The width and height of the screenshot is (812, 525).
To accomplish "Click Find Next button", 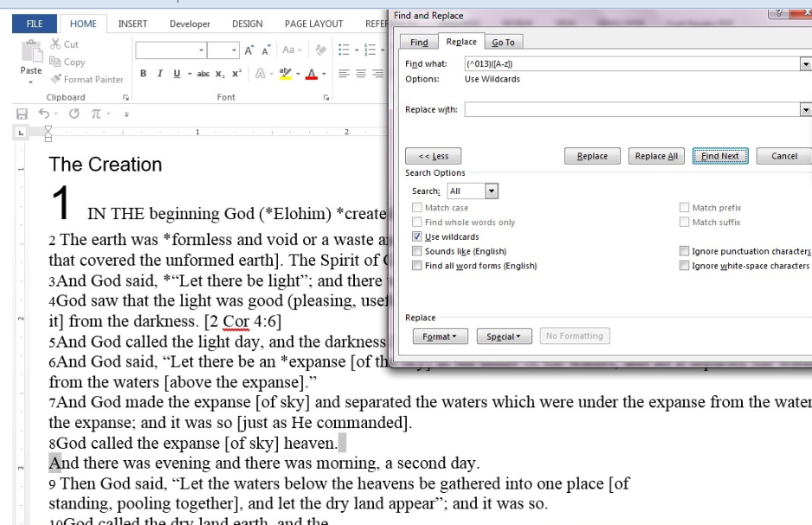I will point(720,156).
